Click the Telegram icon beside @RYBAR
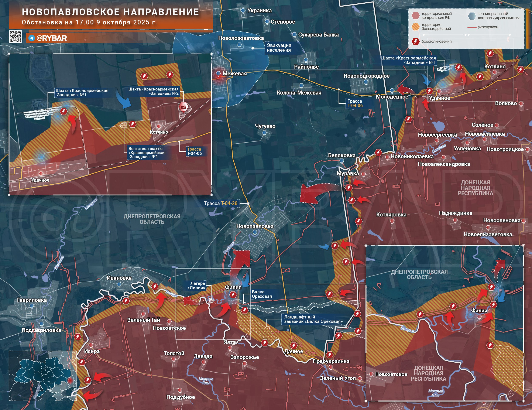Screen dimensions: 532x410 [x=31, y=38]
